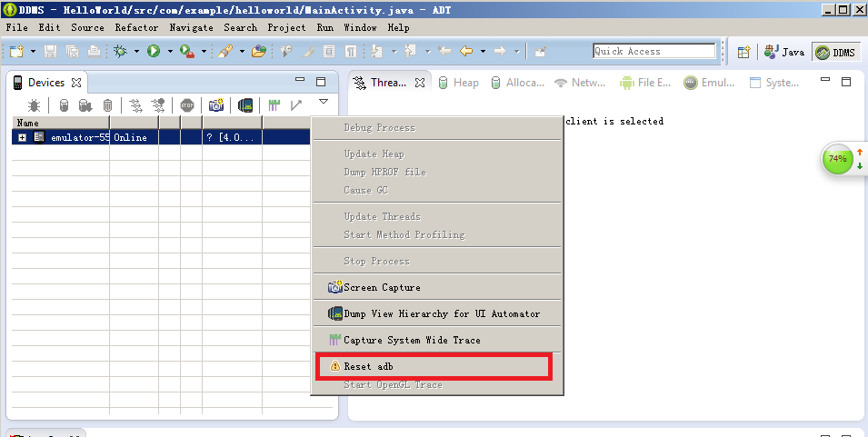Click the Update Threads icon in Devices
868x437 pixels.
(x=135, y=105)
